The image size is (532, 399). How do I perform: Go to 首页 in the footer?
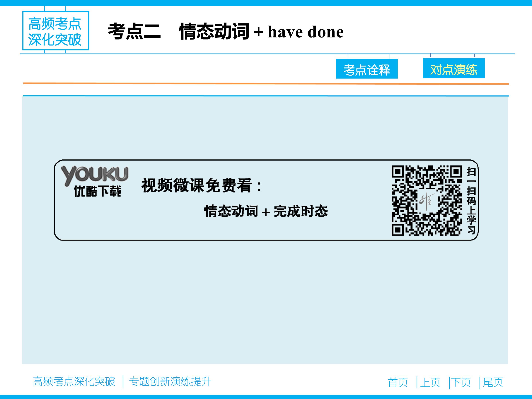tap(398, 382)
